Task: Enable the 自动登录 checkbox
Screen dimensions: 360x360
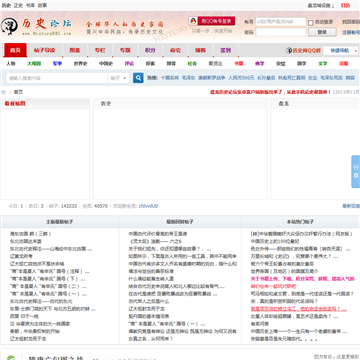Action: click(310, 22)
